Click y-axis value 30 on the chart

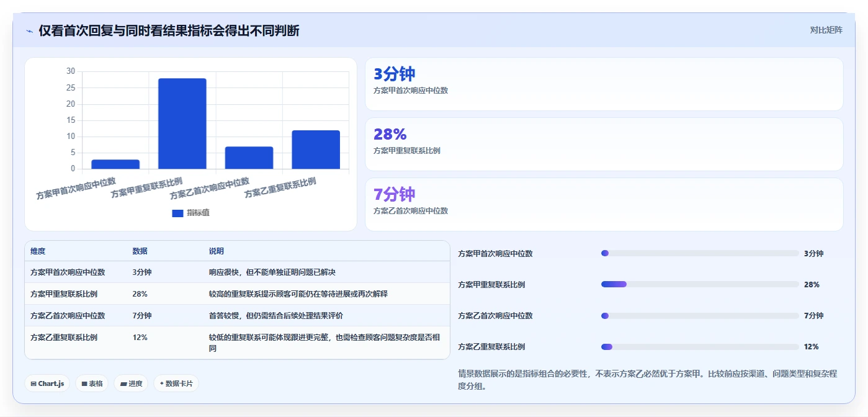(x=70, y=71)
